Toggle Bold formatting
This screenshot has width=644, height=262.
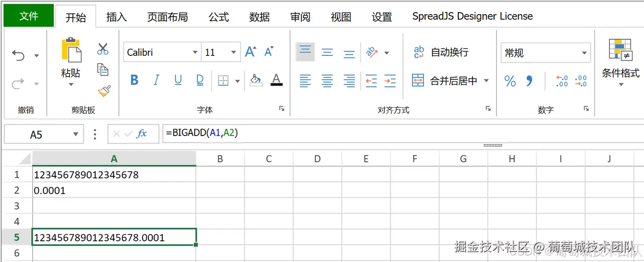click(x=134, y=80)
